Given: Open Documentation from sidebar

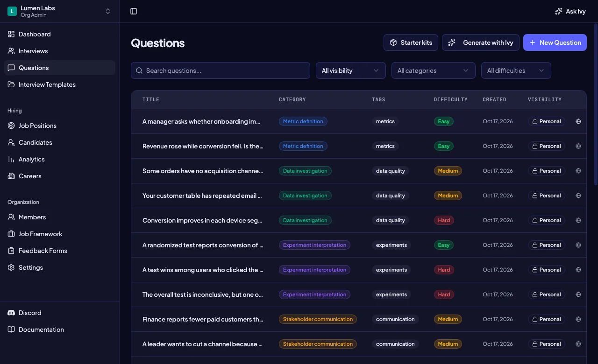Looking at the screenshot, I should pos(59,329).
